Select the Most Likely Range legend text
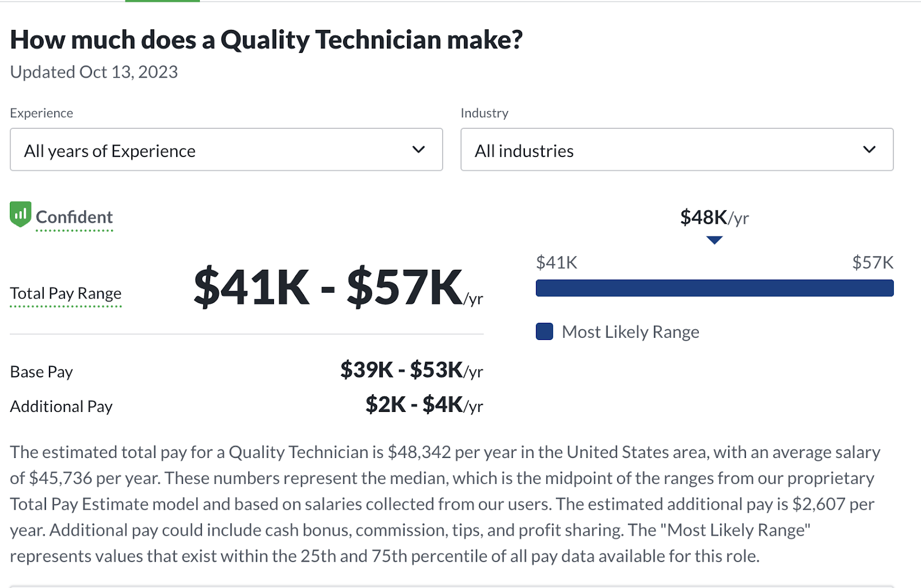The width and height of the screenshot is (921, 588). click(x=630, y=332)
